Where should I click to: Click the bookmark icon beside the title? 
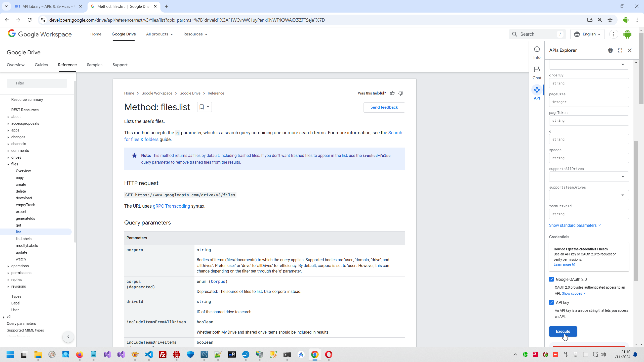(202, 107)
